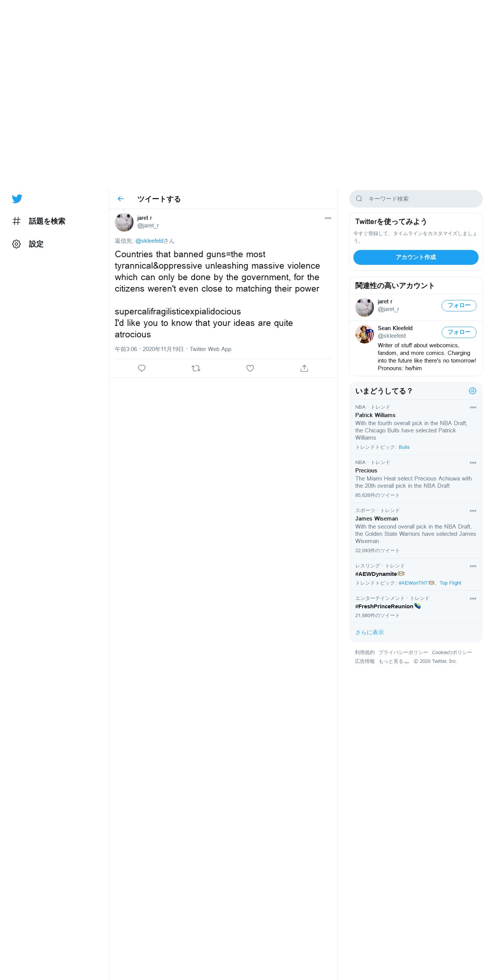The height and width of the screenshot is (980, 490).
Task: Open the @skleefeld mention link
Action: (x=149, y=241)
